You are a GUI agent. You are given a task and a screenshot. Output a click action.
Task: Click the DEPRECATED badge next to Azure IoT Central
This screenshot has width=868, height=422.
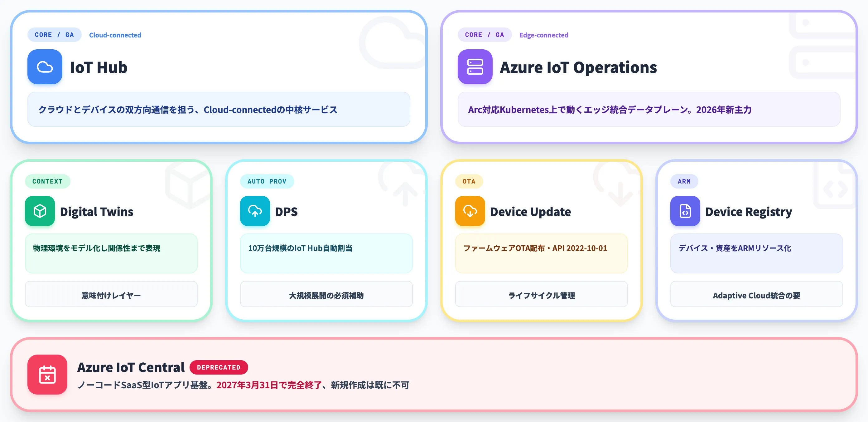(x=219, y=367)
